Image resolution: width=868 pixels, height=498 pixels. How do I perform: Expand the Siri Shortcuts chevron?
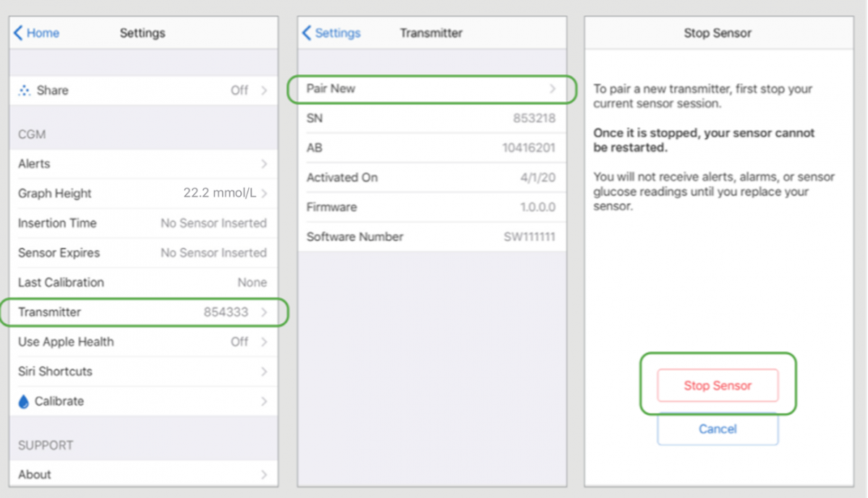coord(263,372)
